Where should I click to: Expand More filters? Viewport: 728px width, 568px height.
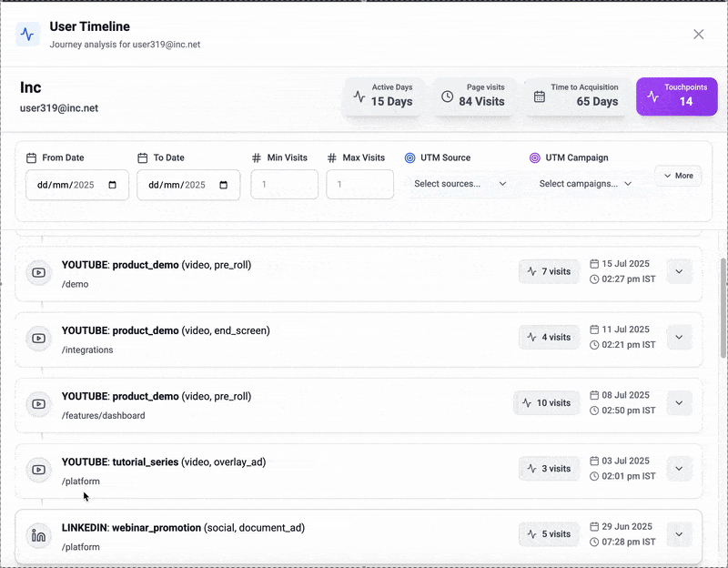(678, 176)
